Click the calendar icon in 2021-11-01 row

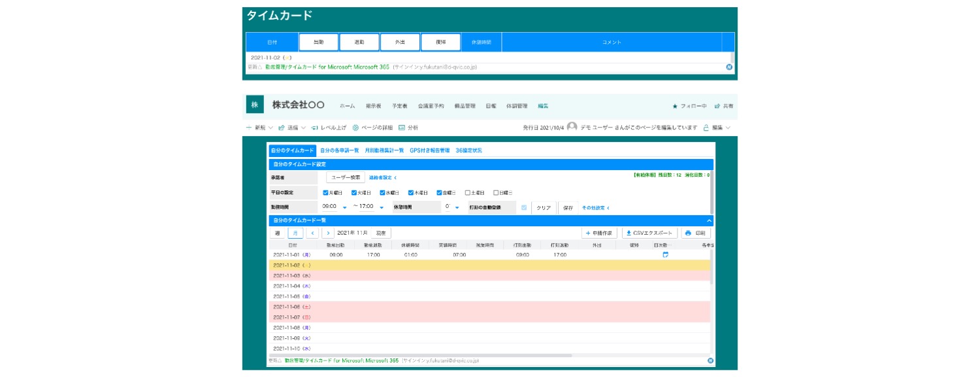click(666, 254)
